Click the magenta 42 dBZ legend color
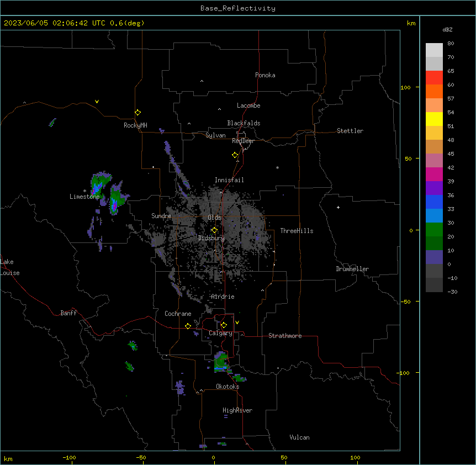The image size is (476, 465). [x=434, y=174]
